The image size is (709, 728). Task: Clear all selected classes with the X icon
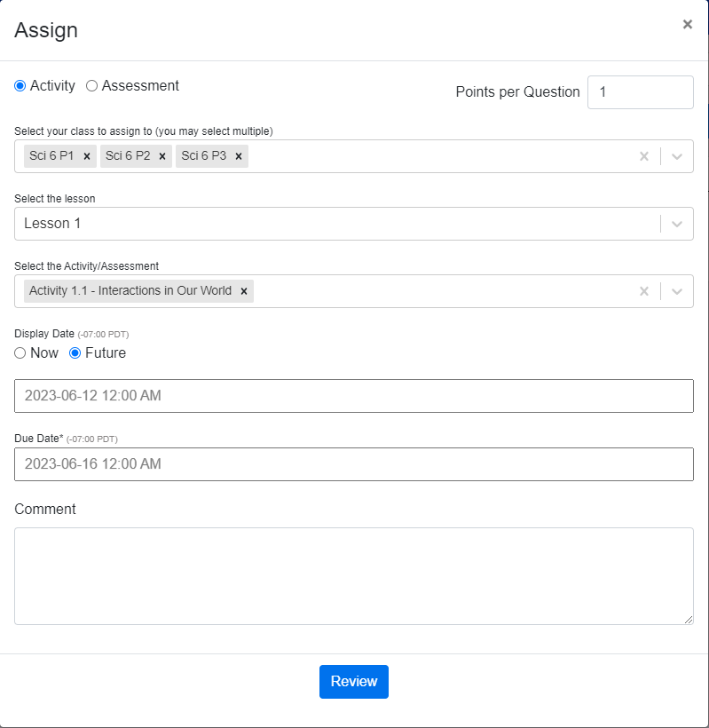pyautogui.click(x=643, y=155)
